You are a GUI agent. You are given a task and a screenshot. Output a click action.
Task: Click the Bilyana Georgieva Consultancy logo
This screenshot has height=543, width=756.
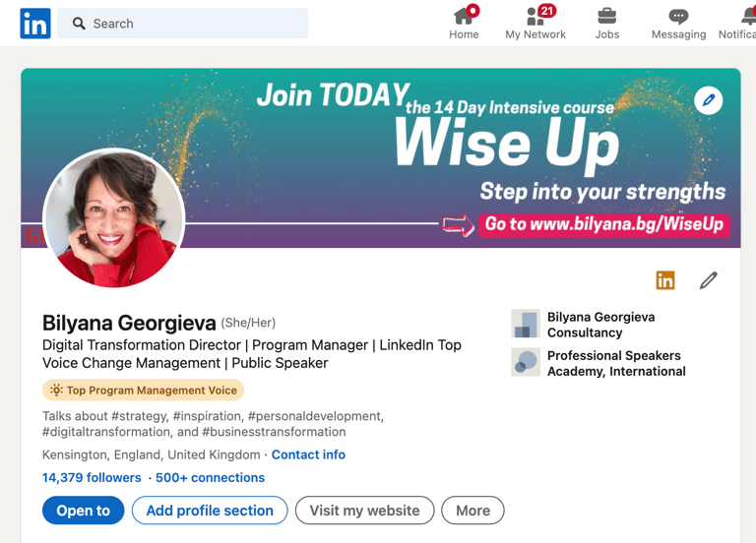pyautogui.click(x=526, y=324)
